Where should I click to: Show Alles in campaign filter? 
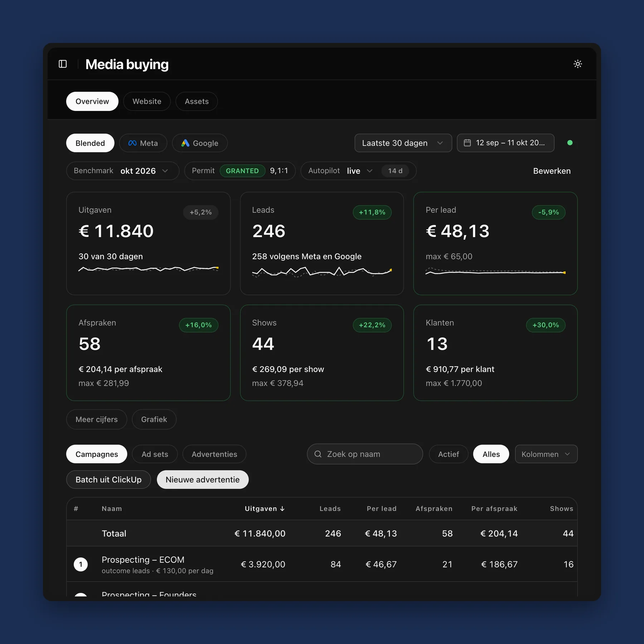(491, 454)
